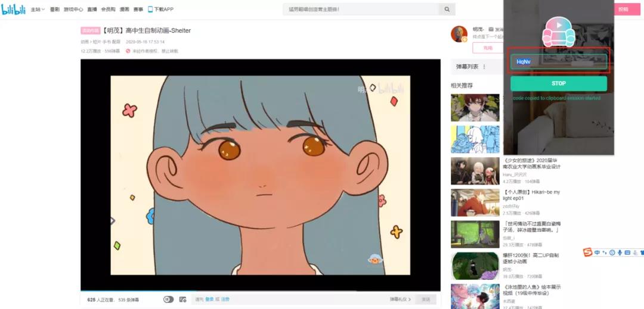Screen dimensions: 644x309
Task: Toggle the 中 Chinese input mode indicator
Action: coord(597,252)
